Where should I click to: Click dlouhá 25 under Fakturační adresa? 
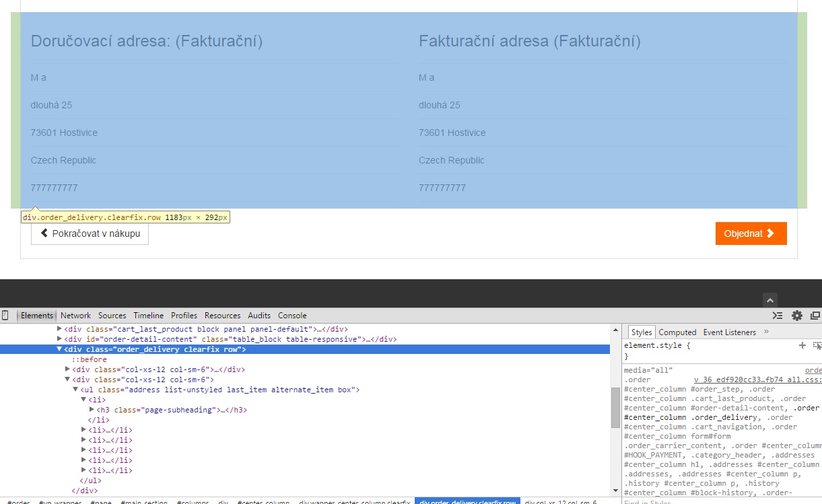click(440, 105)
